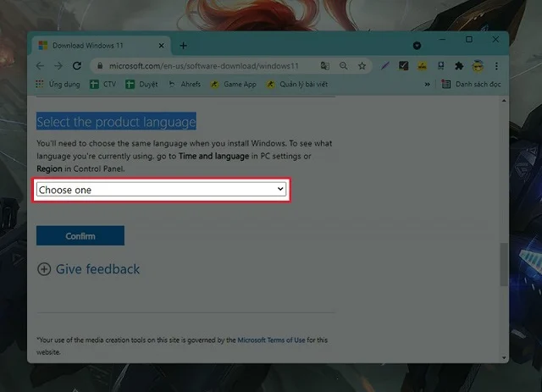Bookmark this page with the star icon
The height and width of the screenshot is (392, 542).
pyautogui.click(x=362, y=66)
